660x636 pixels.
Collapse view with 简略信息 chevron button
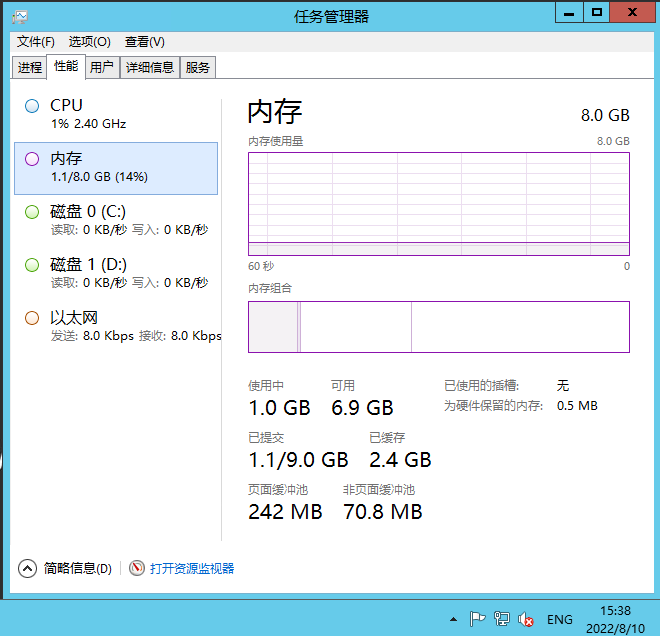click(28, 568)
